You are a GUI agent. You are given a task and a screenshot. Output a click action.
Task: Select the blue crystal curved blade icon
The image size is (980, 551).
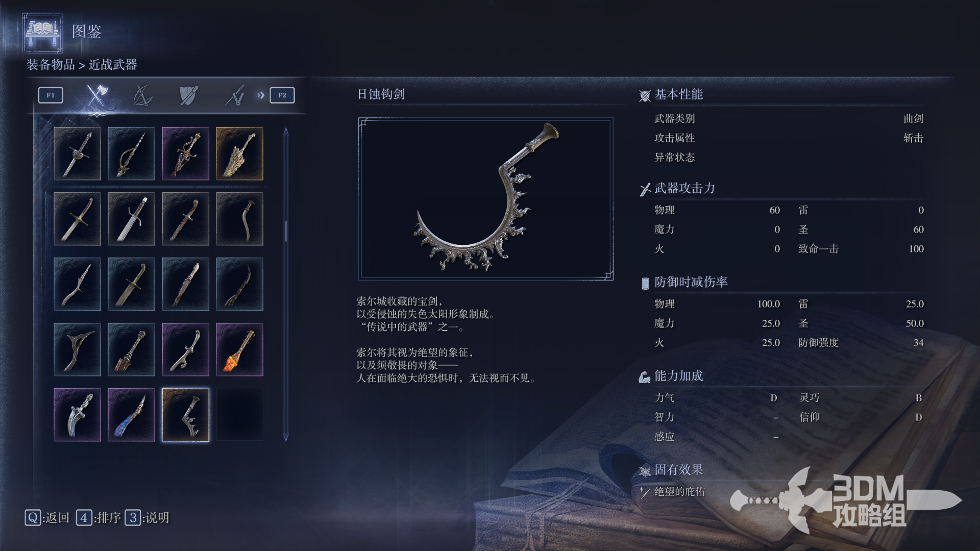point(131,415)
